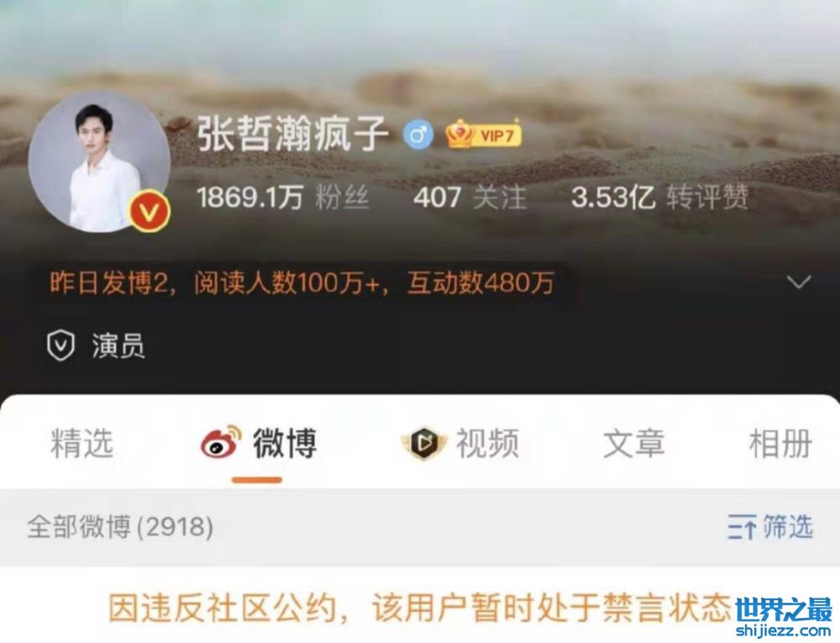Viewport: 840px width, 643px height.
Task: Open the 文章 tab
Action: pyautogui.click(x=633, y=444)
